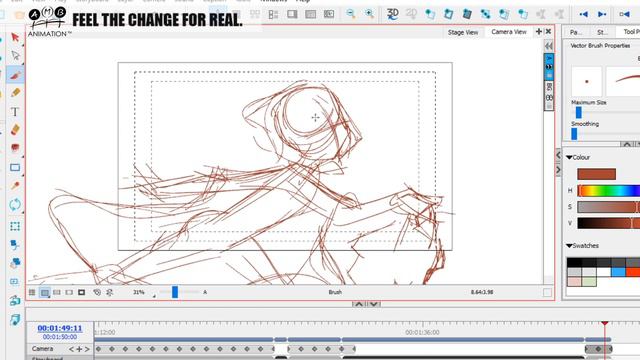The width and height of the screenshot is (640, 360).
Task: Choose the Rectangle shape tool
Action: pos(15,167)
